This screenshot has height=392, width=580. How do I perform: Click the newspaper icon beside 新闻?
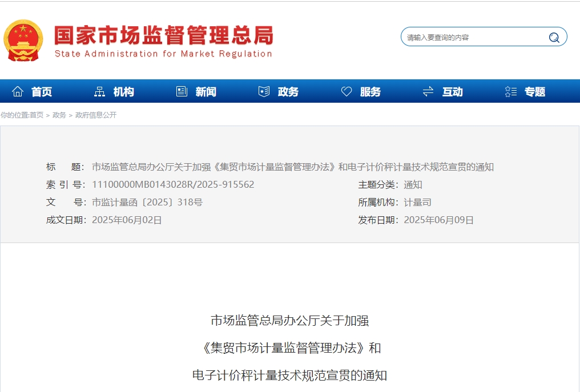tap(182, 91)
